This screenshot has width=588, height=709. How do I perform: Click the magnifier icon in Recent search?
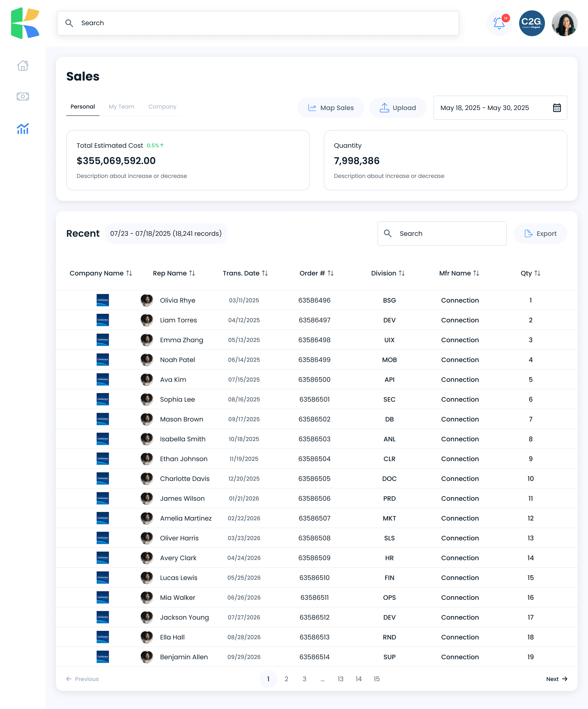point(388,233)
